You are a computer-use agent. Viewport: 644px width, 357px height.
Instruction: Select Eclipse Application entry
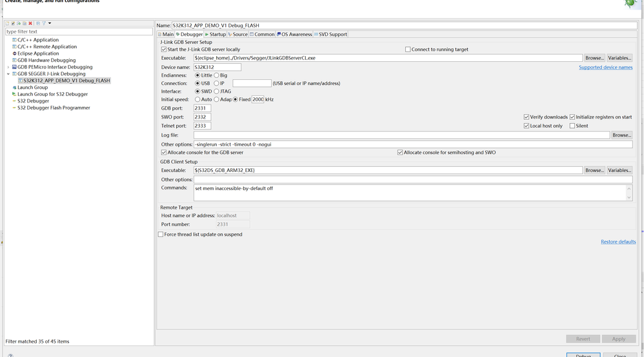coord(38,53)
